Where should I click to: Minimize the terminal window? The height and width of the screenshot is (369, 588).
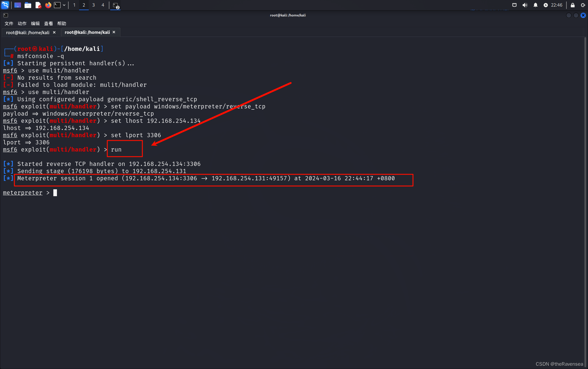[569, 15]
